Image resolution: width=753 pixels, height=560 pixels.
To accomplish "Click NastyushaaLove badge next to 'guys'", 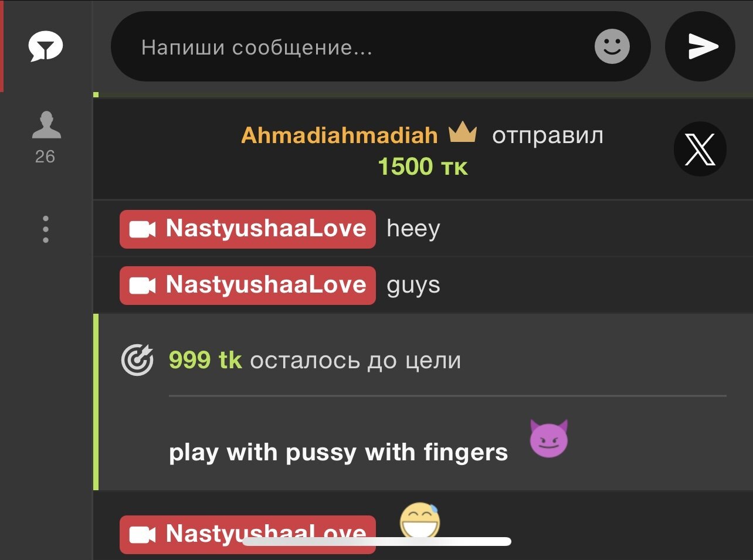I will click(x=247, y=285).
